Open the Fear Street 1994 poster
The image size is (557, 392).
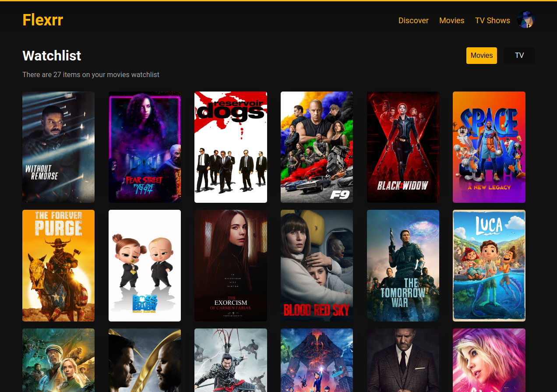[145, 147]
